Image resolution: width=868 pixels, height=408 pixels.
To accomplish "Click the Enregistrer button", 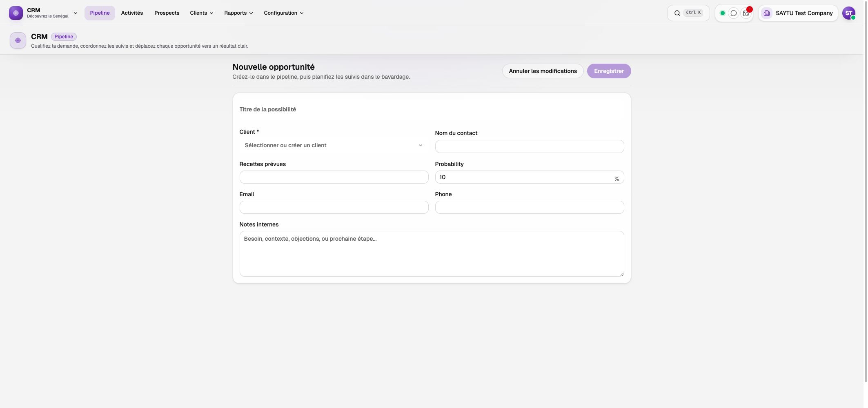I will [609, 71].
